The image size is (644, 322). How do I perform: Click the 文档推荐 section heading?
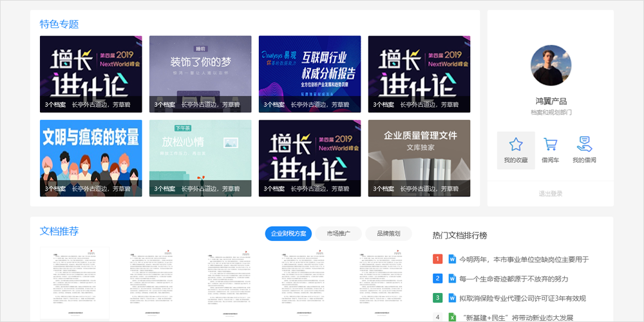coord(59,231)
